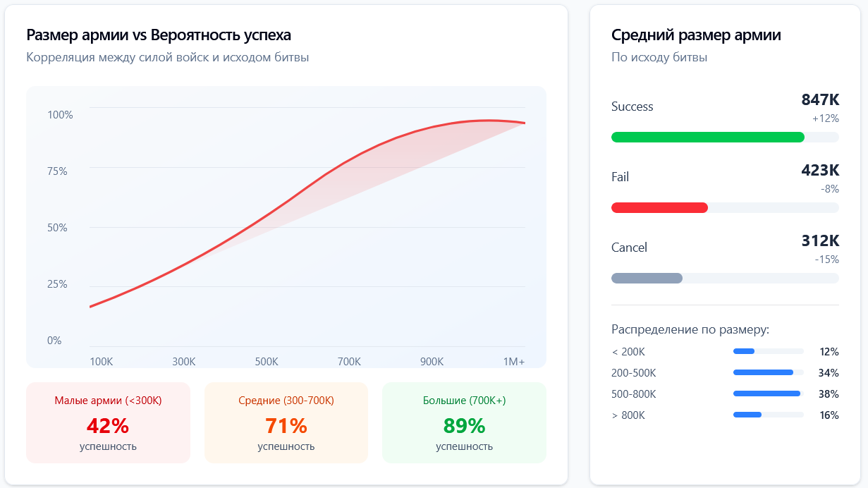Open the 'Средние (300-700K)' card
The height and width of the screenshot is (488, 868).
click(x=286, y=422)
